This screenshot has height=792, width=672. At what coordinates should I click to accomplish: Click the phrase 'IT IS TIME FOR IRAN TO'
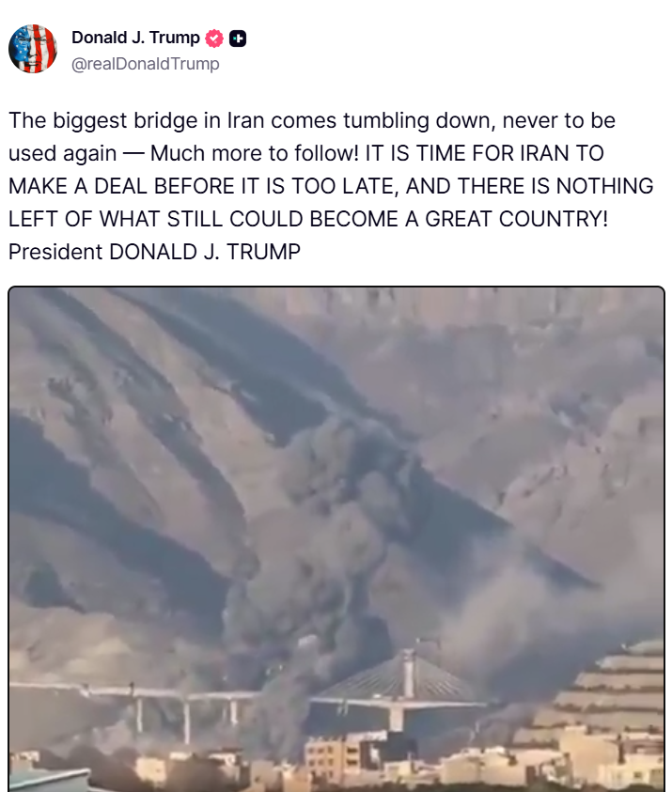[485, 153]
